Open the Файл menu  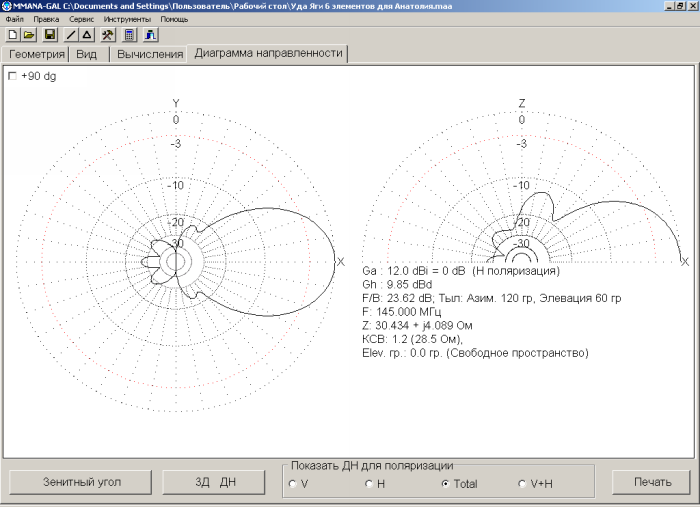[15, 19]
